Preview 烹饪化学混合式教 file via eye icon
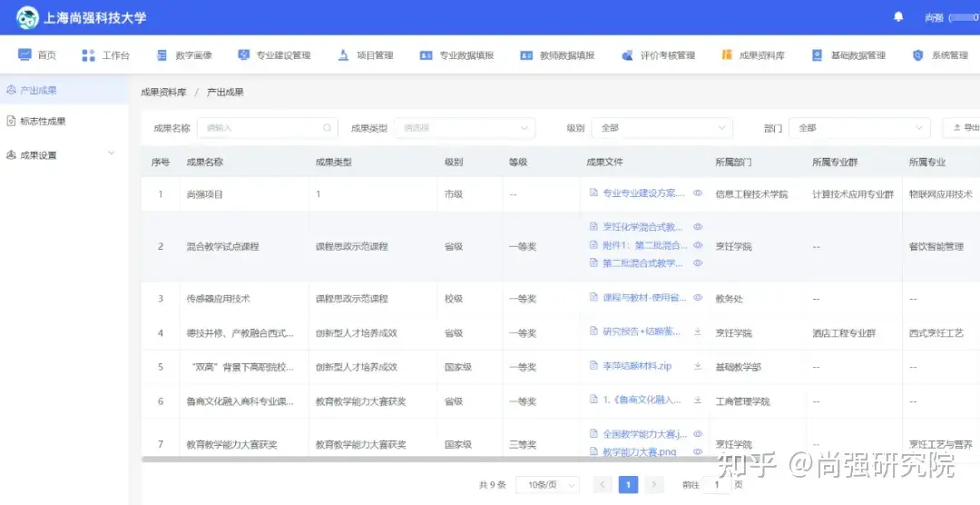The width and height of the screenshot is (980, 505). pos(698,226)
